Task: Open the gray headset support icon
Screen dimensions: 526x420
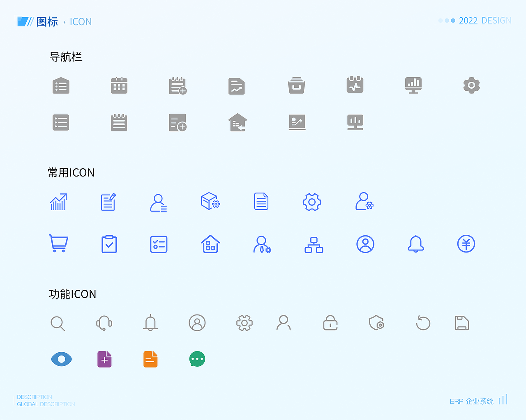Action: tap(104, 323)
